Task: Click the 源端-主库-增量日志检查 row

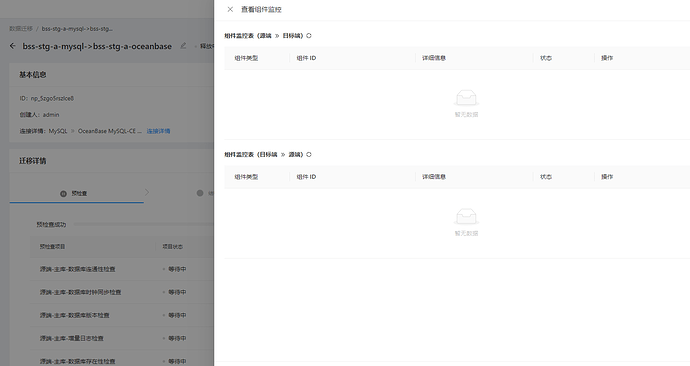Action: [x=122, y=338]
